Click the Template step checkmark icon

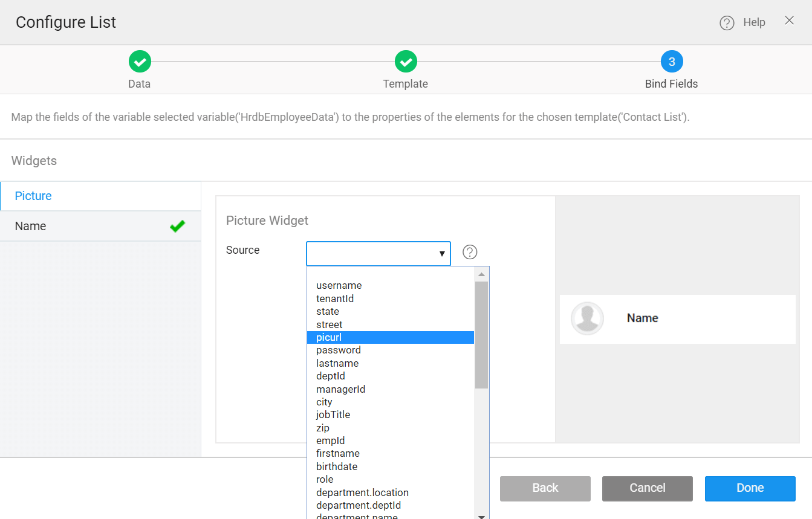point(406,62)
